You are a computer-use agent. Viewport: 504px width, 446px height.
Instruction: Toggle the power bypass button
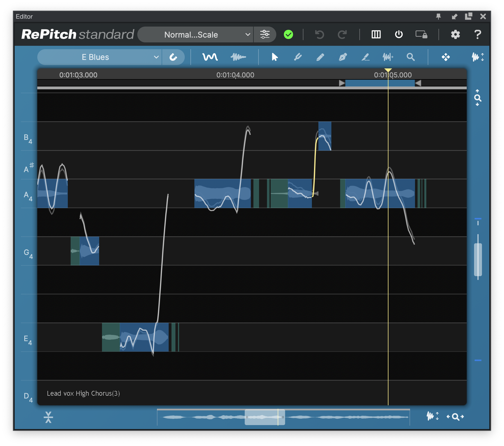point(399,34)
